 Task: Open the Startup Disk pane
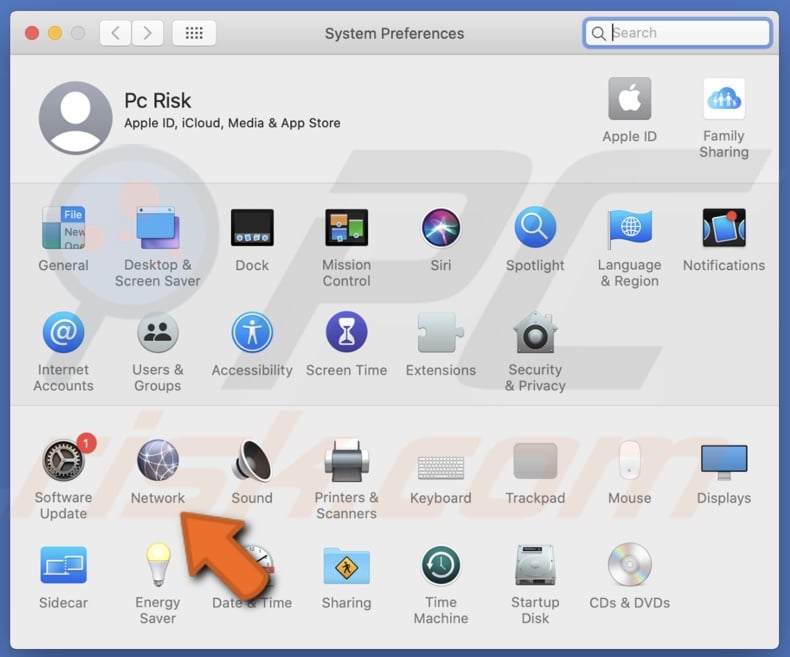[x=535, y=566]
